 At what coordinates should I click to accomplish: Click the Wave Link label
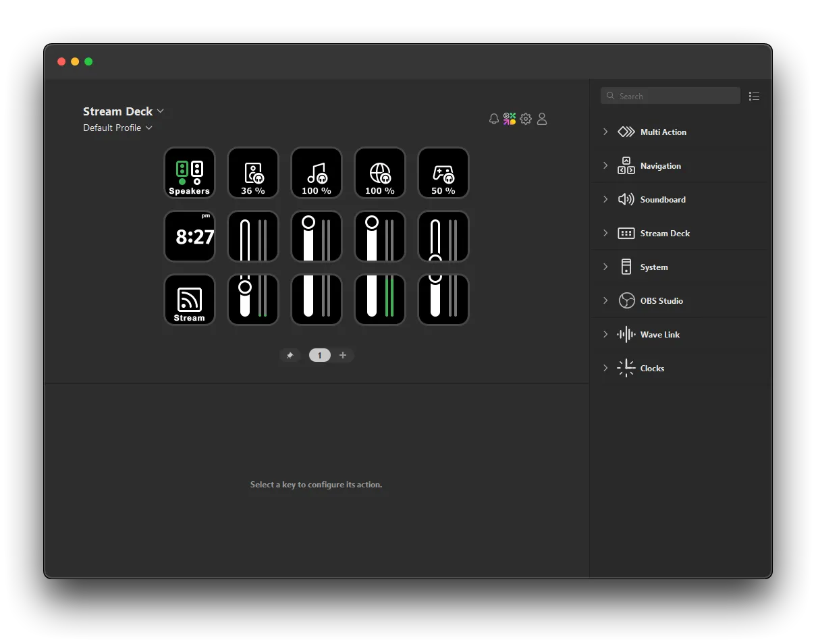click(660, 335)
